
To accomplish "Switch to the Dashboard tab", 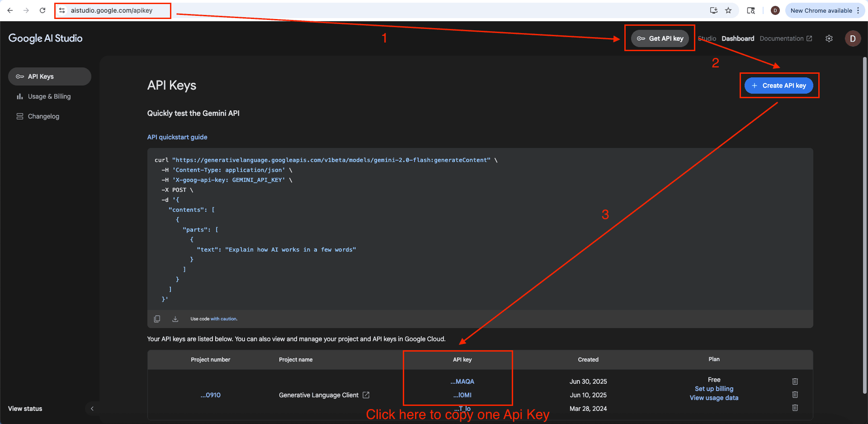I will point(737,38).
